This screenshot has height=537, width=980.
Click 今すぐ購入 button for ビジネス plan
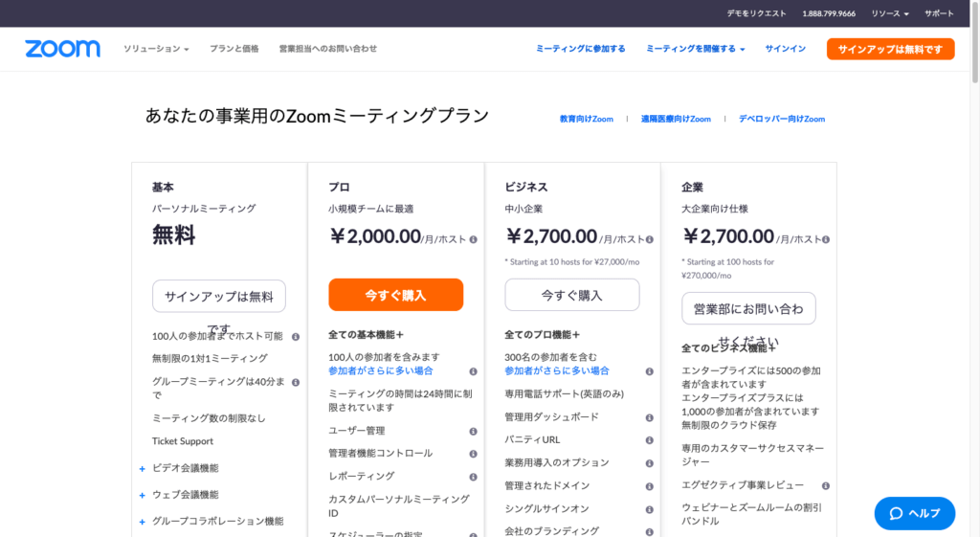(572, 295)
